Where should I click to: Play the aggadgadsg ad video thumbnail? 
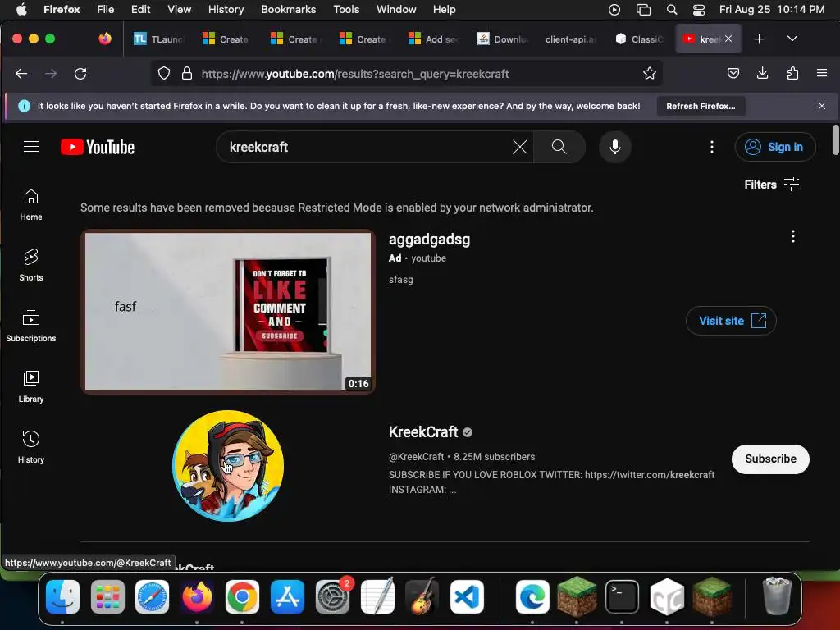click(x=228, y=312)
